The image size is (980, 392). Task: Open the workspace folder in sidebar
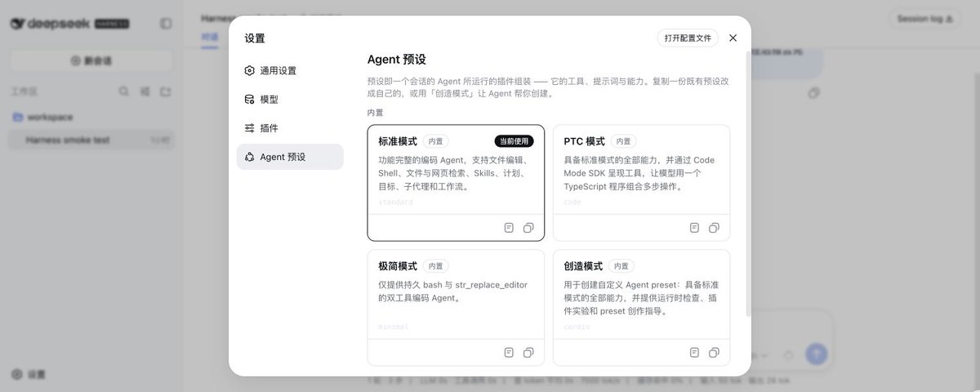(91, 117)
